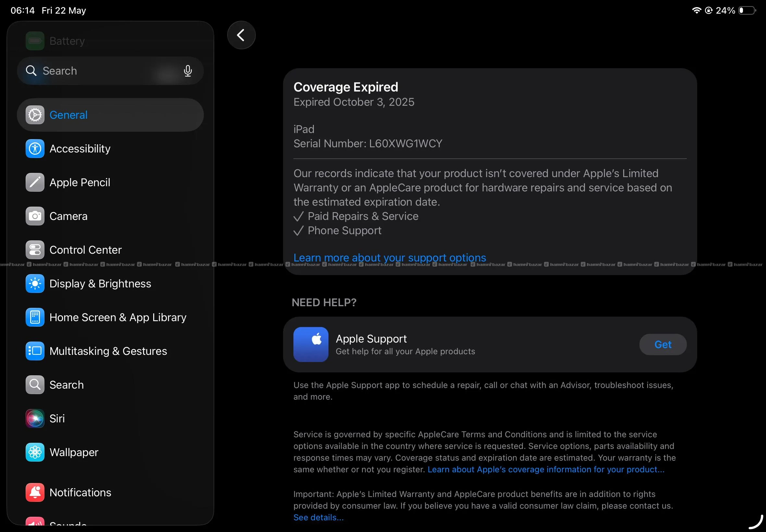Open Apple's coverage information link

[546, 469]
